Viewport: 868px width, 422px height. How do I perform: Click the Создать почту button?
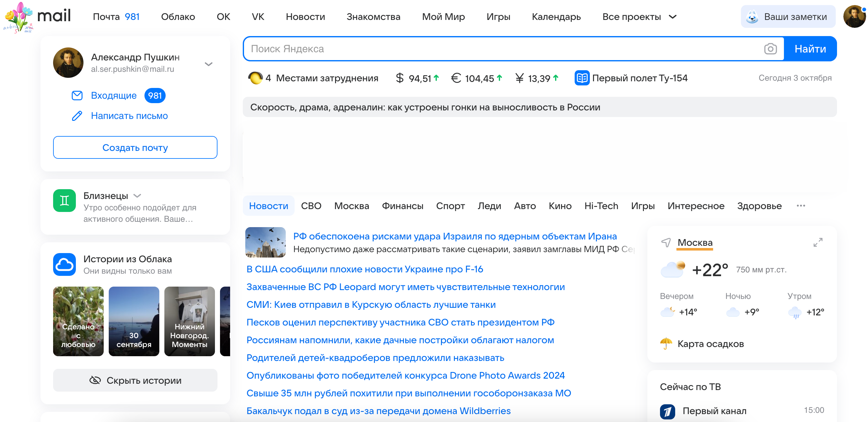[135, 147]
